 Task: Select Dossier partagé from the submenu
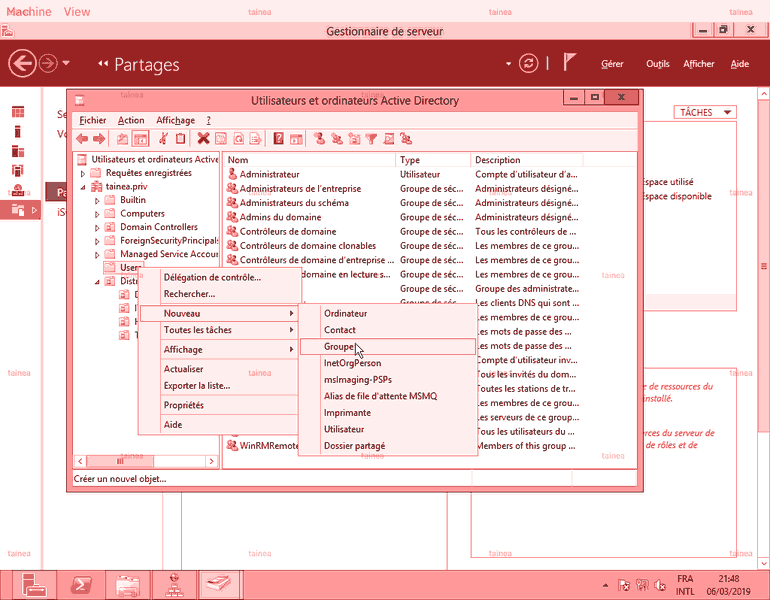(387, 446)
